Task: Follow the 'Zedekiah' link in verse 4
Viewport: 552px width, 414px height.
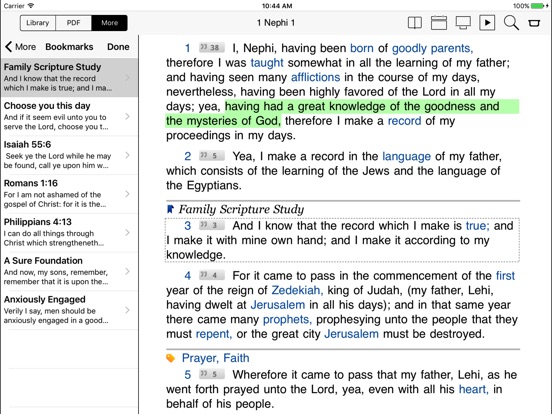Action: (x=297, y=290)
